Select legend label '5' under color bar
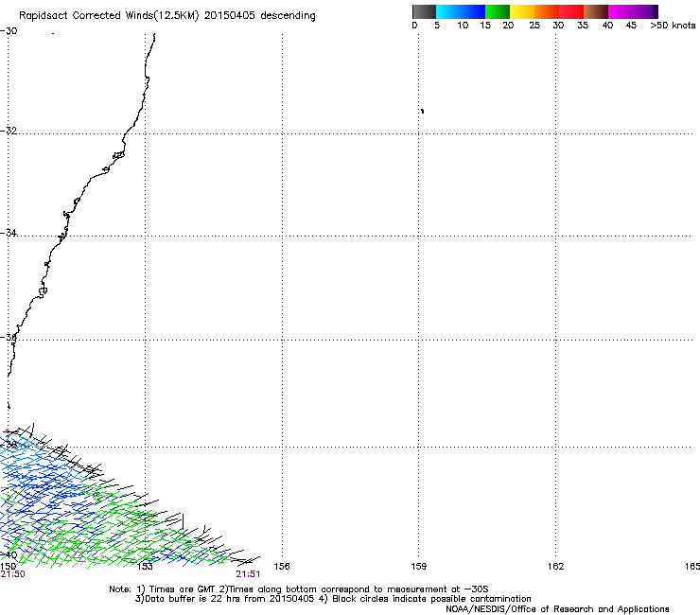Image resolution: width=700 pixels, height=615 pixels. (x=437, y=26)
